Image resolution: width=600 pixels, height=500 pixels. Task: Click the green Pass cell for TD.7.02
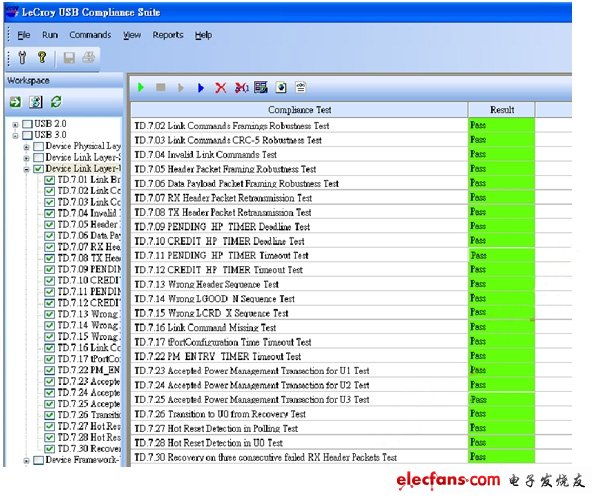(501, 126)
